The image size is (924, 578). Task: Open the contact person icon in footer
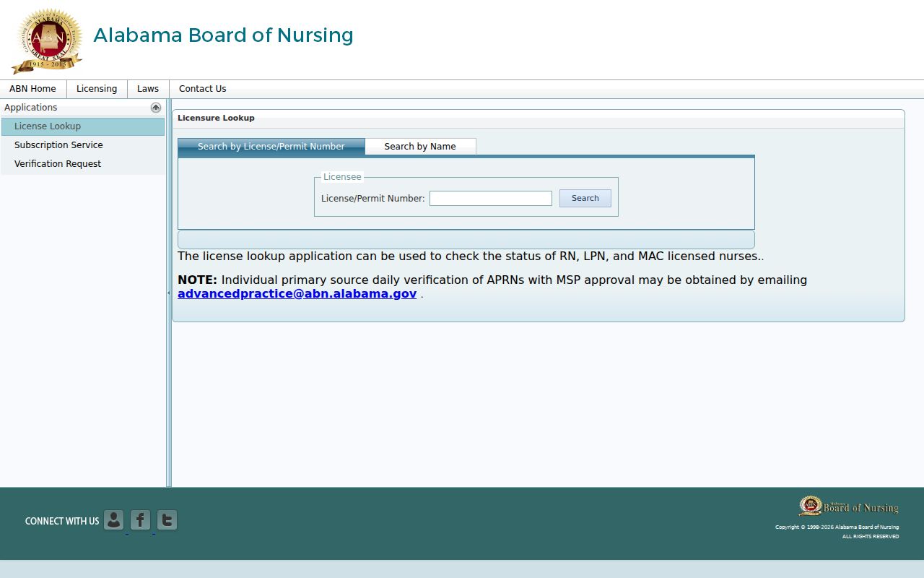[113, 520]
